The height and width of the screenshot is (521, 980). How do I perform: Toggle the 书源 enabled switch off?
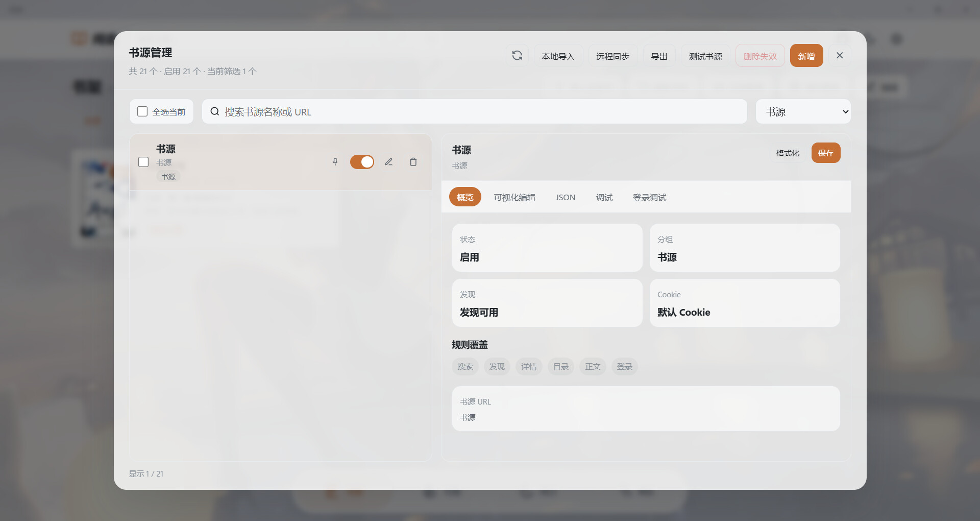(x=362, y=162)
